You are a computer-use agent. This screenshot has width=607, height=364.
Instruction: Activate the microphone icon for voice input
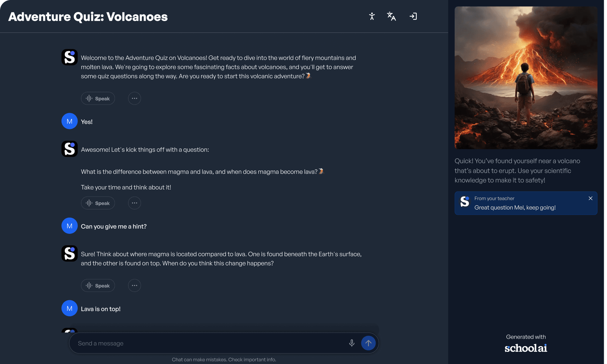tap(351, 343)
